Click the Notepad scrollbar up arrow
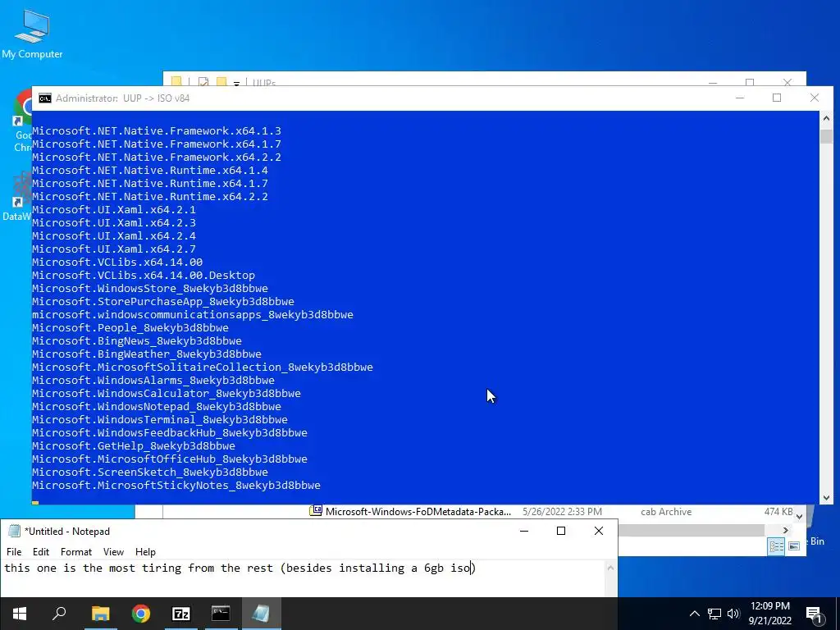The height and width of the screenshot is (630, 840). click(x=610, y=568)
